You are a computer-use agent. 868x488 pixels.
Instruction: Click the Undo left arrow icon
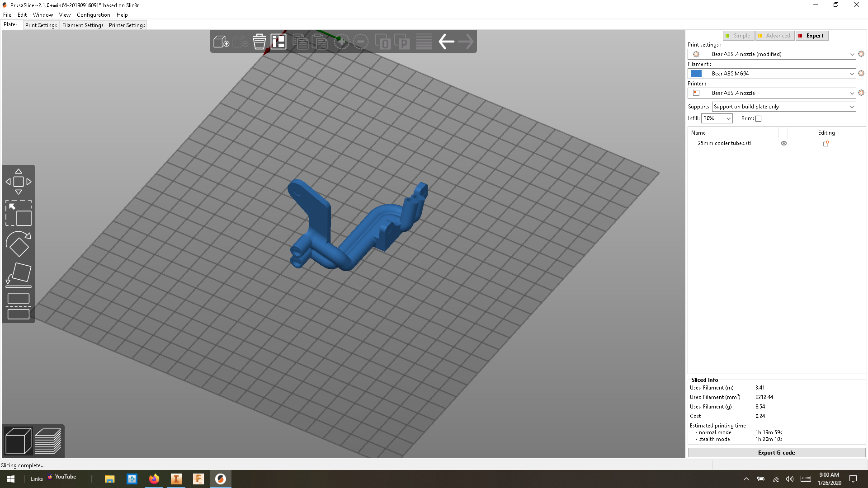click(446, 42)
